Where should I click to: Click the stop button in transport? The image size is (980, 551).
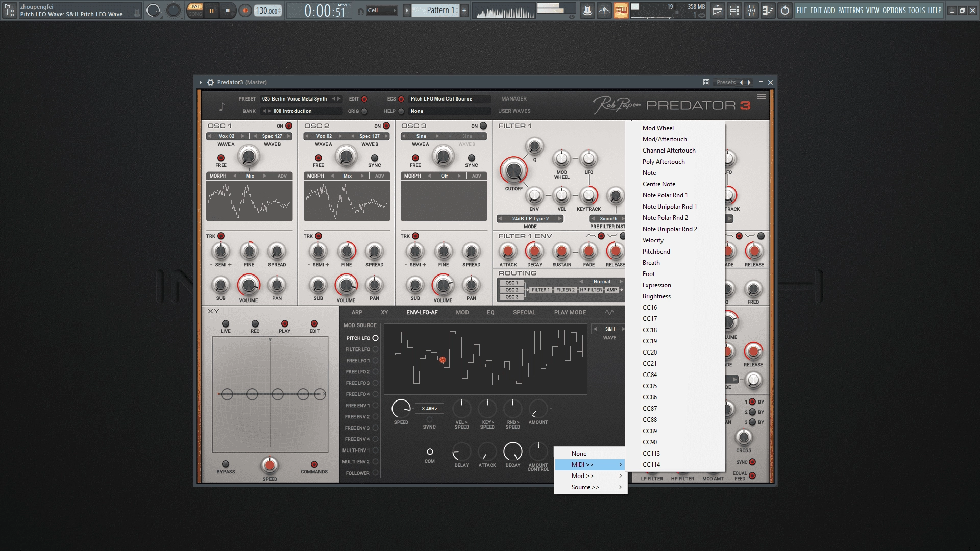(x=228, y=10)
